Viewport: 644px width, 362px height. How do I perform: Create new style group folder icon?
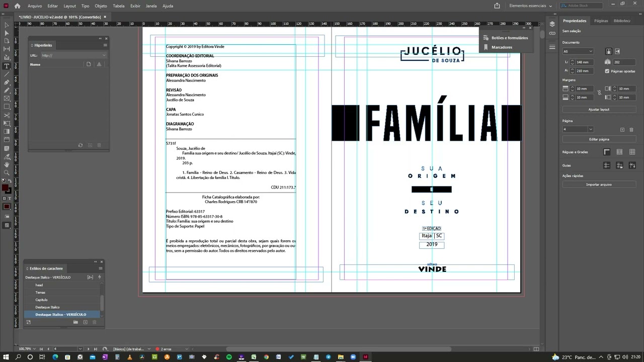[75, 322]
